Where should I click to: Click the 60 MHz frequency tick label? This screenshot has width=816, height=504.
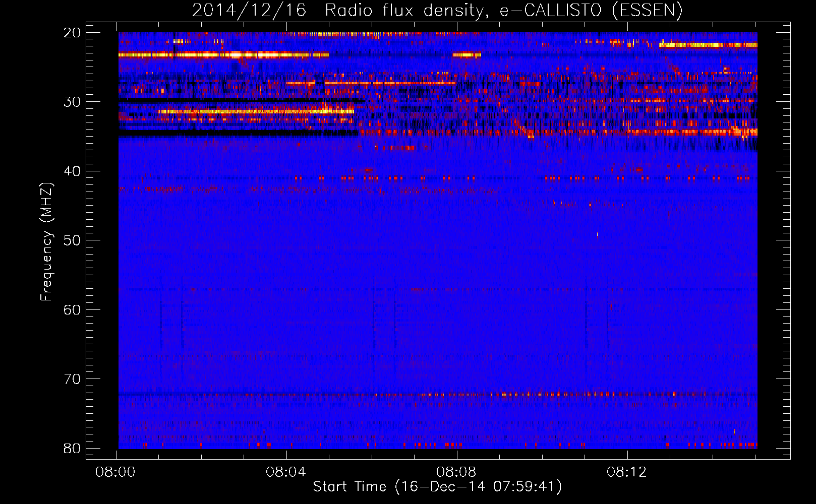click(72, 309)
